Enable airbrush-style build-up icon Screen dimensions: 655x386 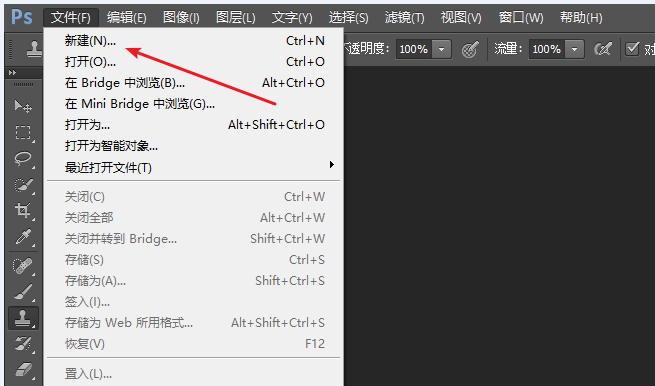point(603,49)
